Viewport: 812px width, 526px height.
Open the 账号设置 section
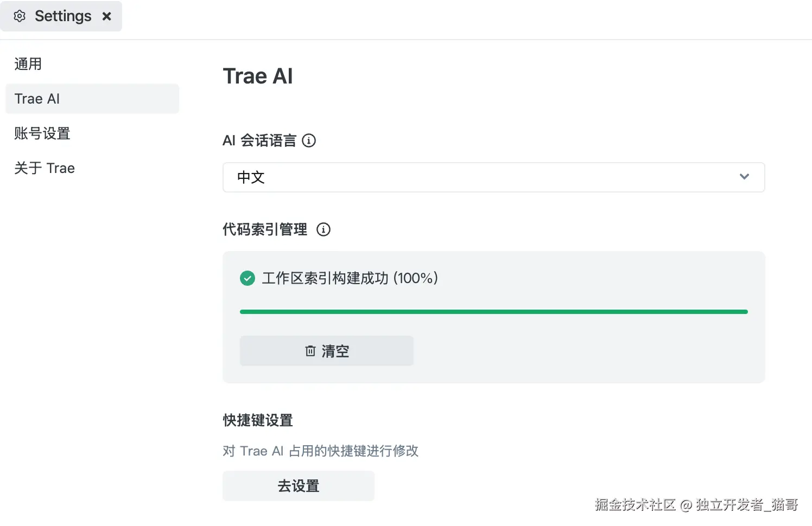pos(42,133)
